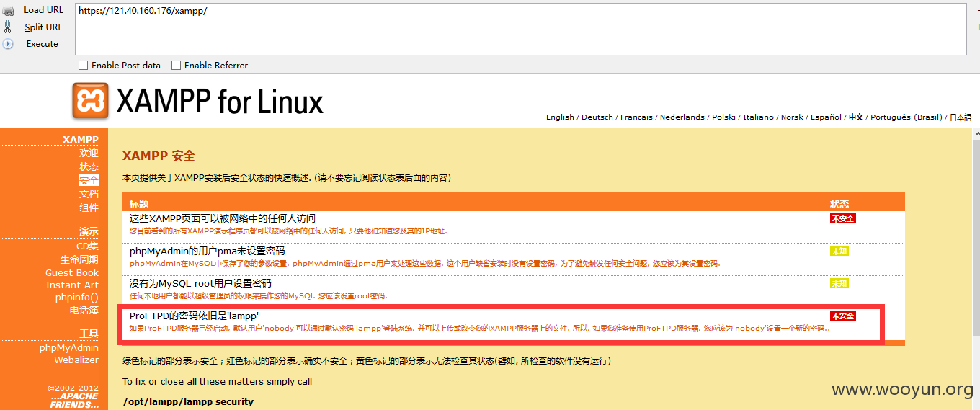Click the Execute play icon
This screenshot has height=410, width=980.
(8, 44)
